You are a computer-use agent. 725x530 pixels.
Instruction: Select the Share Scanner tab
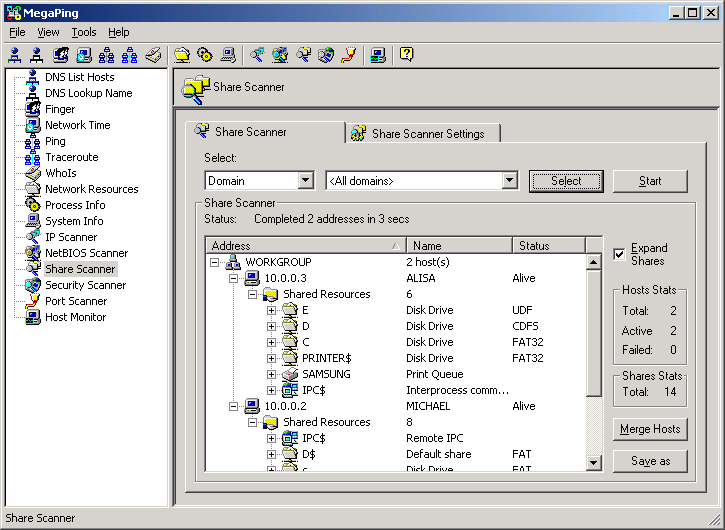point(265,132)
